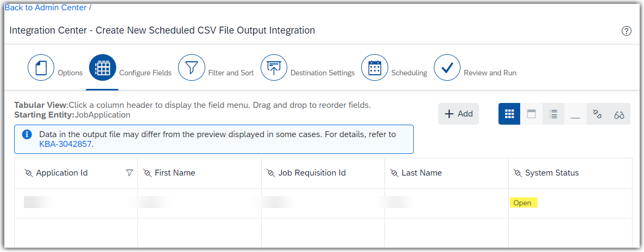Click the Options step page icon
Screen dimensions: 644x252
[41, 68]
